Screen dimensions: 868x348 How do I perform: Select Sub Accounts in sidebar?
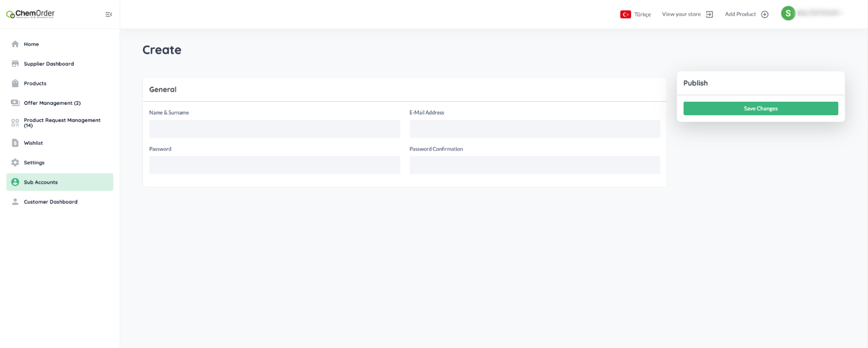click(41, 182)
